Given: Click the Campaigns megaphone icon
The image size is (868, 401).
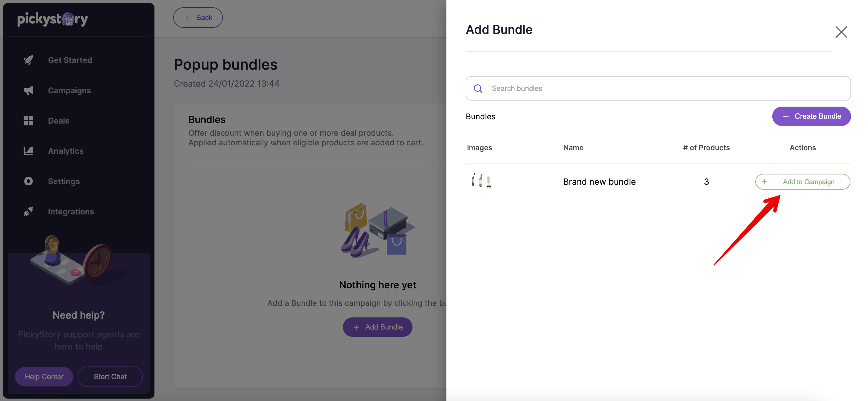Looking at the screenshot, I should pos(29,90).
